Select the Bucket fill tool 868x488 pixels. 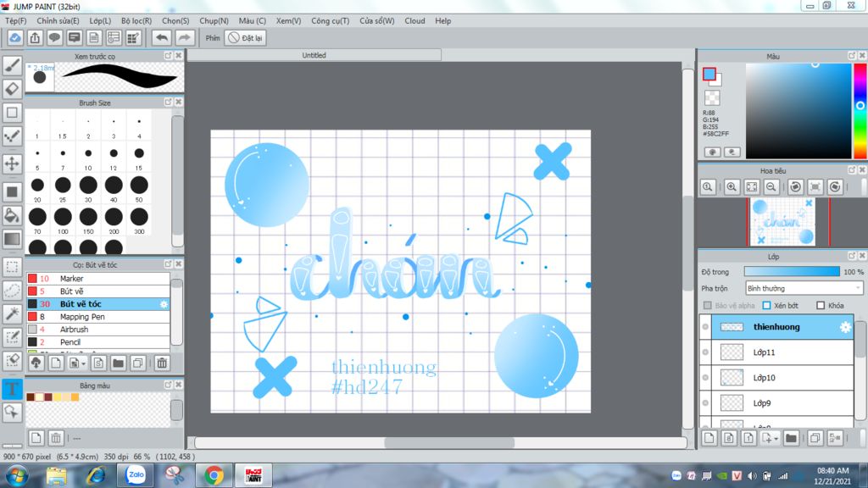12,215
